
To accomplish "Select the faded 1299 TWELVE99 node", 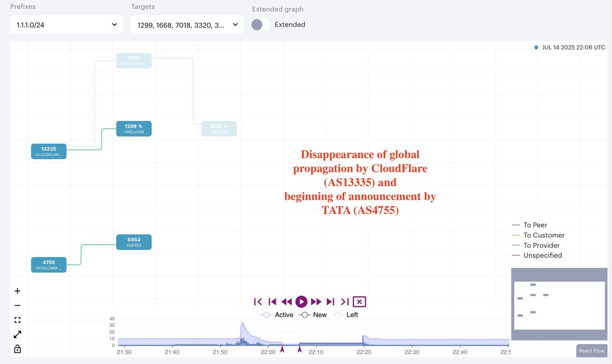I will pyautogui.click(x=219, y=128).
